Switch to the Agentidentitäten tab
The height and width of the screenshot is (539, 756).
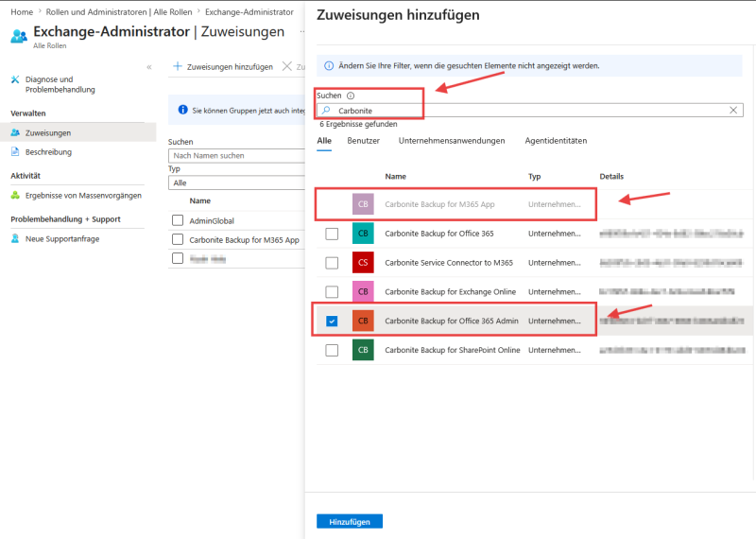(x=556, y=141)
